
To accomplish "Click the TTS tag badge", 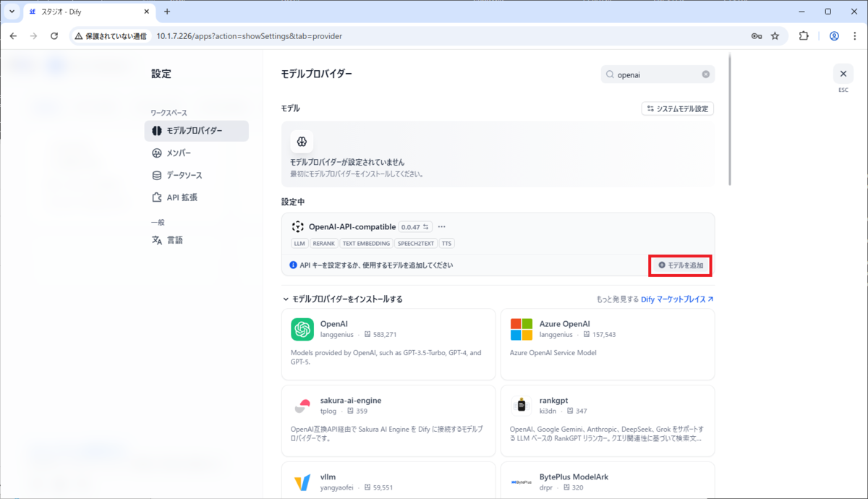I will point(446,244).
